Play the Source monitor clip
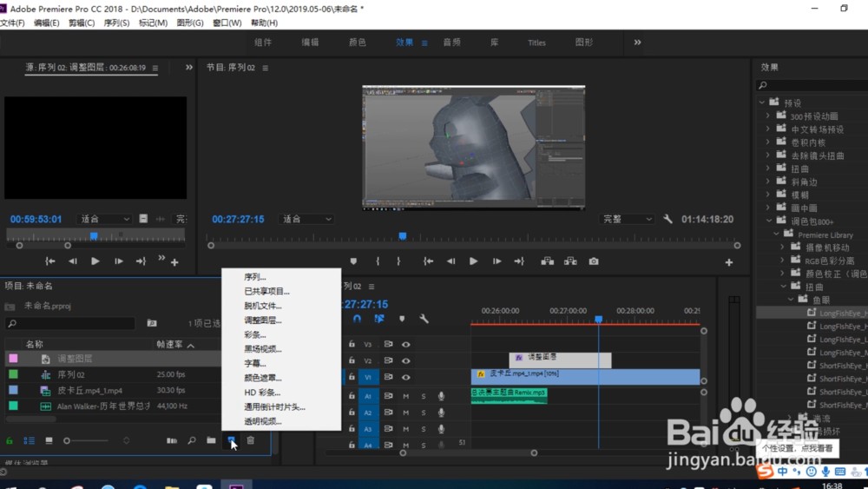Viewport: 868px width, 489px height. coord(95,261)
